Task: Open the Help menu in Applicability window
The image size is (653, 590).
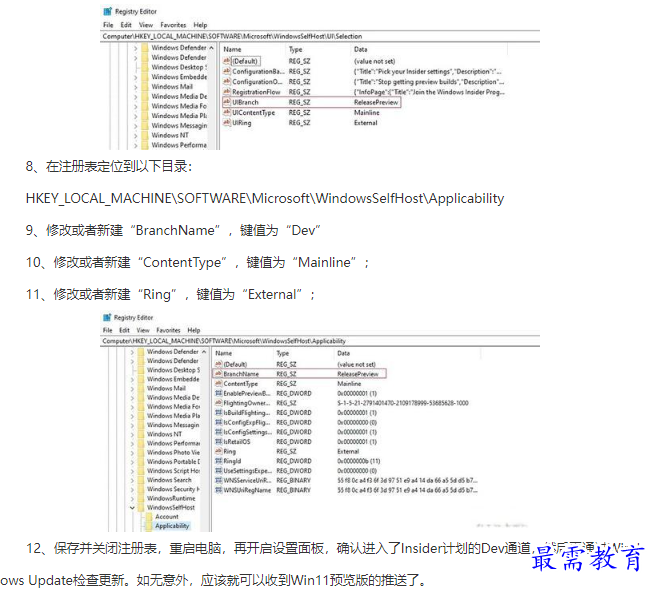Action: click(194, 330)
